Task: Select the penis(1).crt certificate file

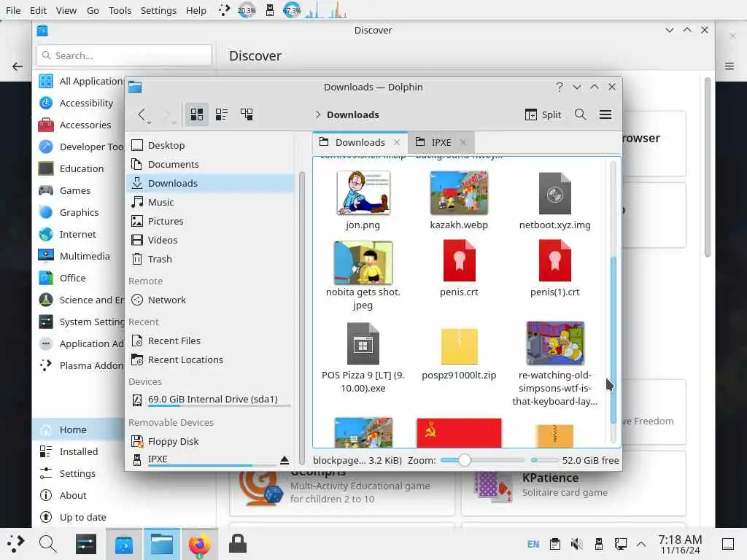Action: pos(555,260)
